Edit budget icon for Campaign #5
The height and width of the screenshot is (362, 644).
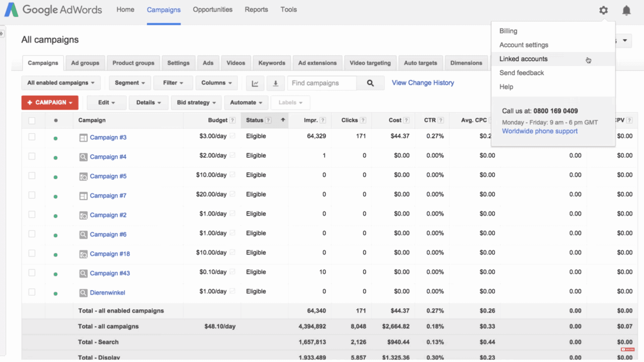(232, 175)
